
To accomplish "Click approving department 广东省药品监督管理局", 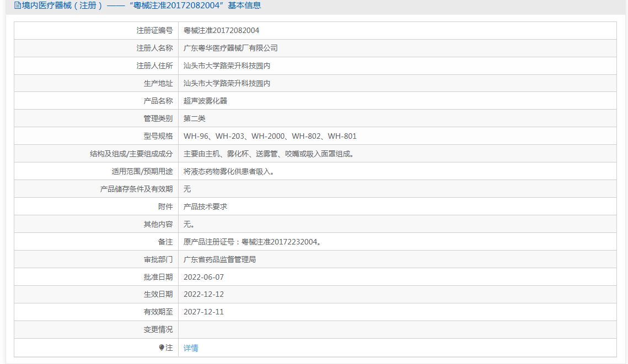I will [x=219, y=259].
